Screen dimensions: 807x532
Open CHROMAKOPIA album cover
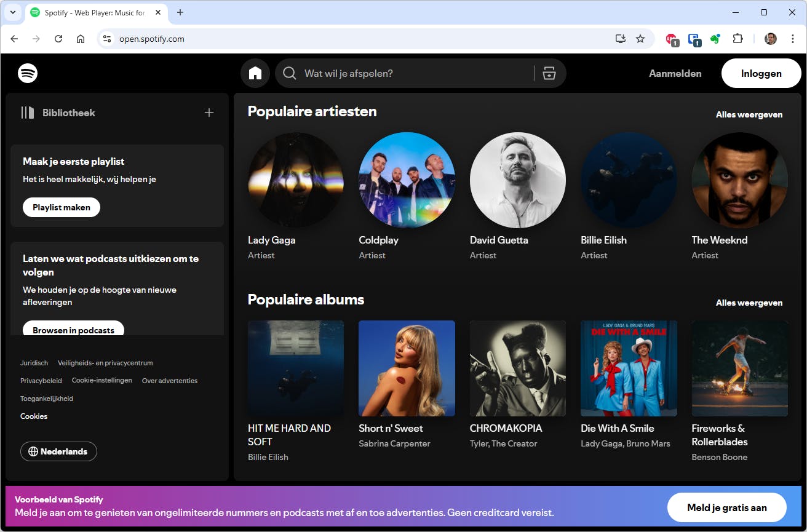click(518, 368)
